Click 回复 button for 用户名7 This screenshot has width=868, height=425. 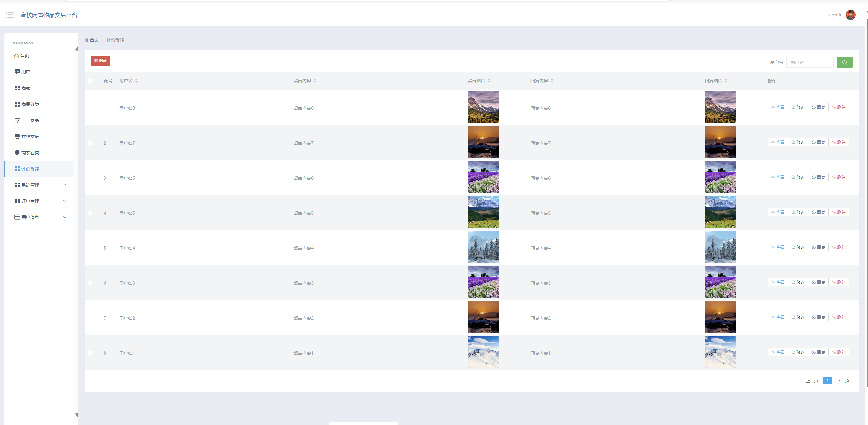(818, 142)
